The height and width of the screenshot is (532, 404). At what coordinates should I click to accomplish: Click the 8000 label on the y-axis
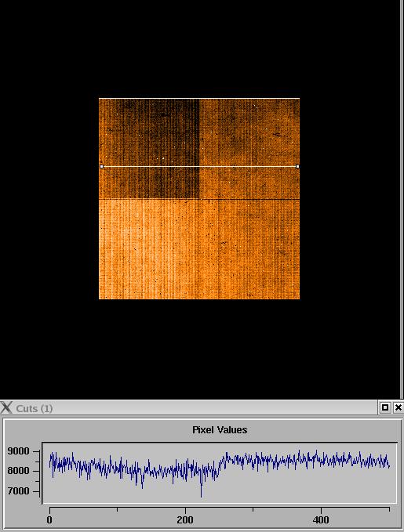pyautogui.click(x=18, y=471)
